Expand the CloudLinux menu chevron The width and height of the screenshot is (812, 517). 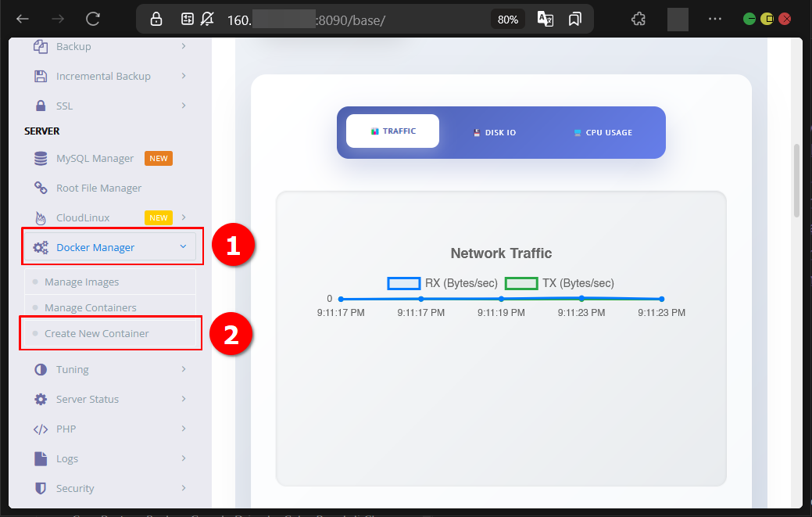tap(184, 217)
